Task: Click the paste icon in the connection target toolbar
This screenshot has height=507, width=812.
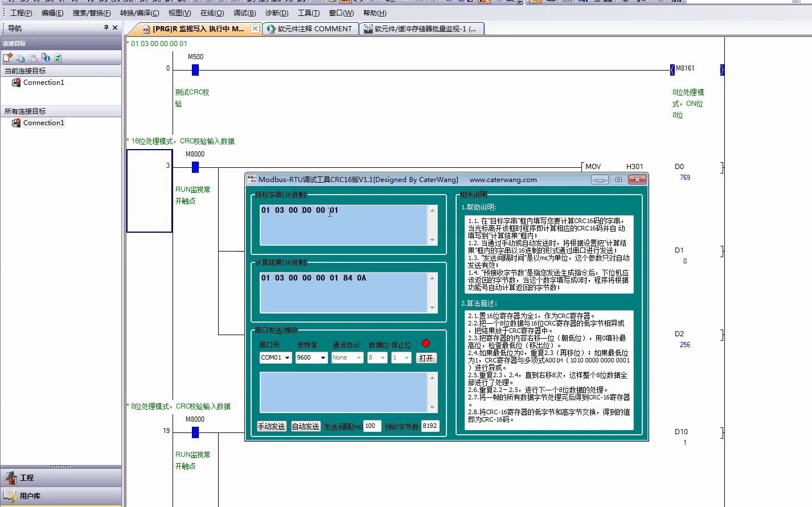Action: coord(33,57)
